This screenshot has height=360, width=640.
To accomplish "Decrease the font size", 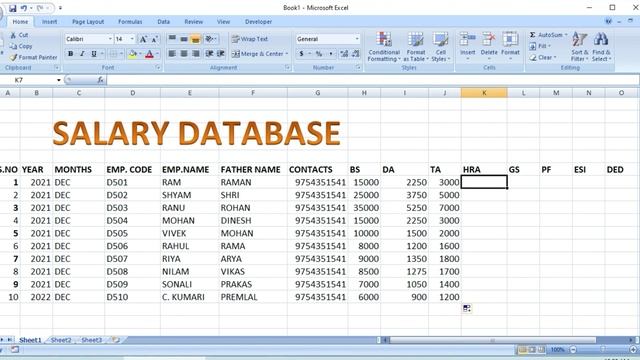I will pos(155,39).
